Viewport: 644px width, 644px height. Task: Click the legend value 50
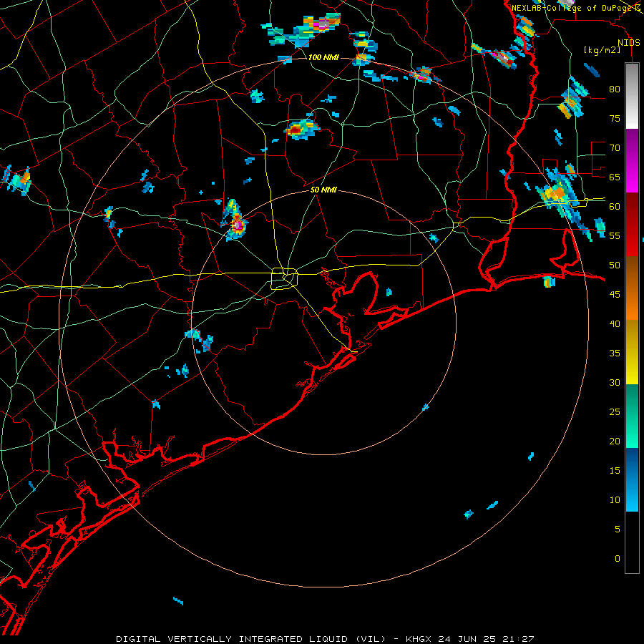615,265
